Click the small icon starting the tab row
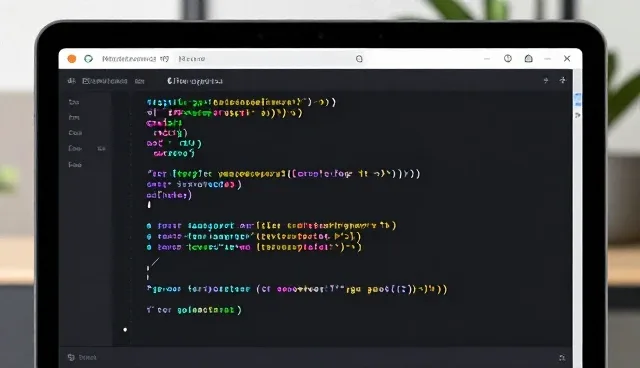 [71, 81]
